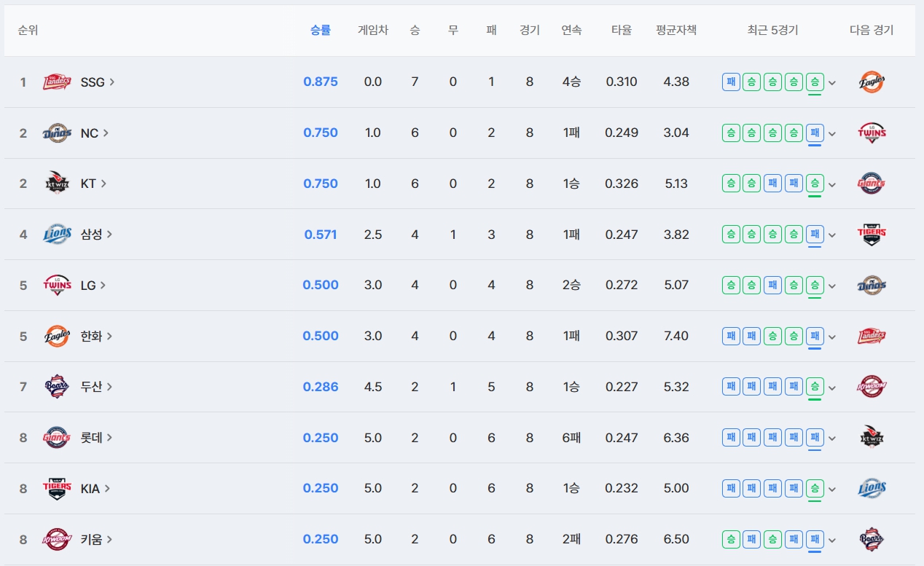Expand SSG recent 5 games details
Image resolution: width=924 pixels, height=566 pixels.
[x=832, y=83]
